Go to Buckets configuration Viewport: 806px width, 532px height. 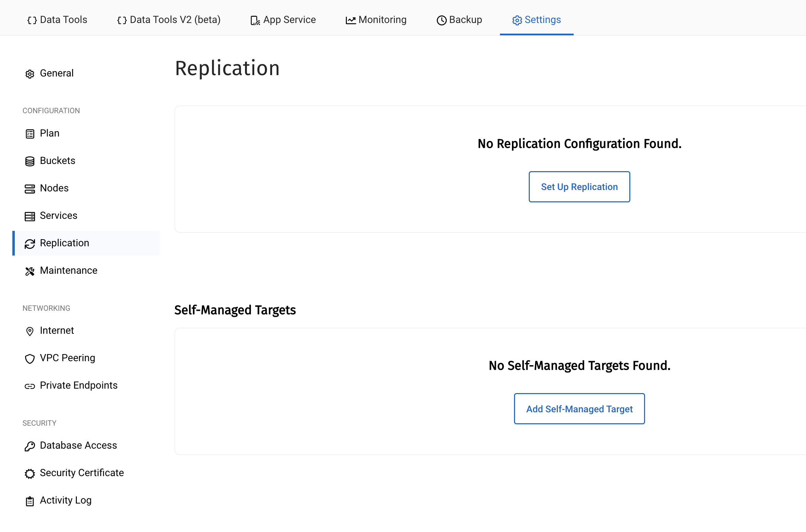point(86,161)
